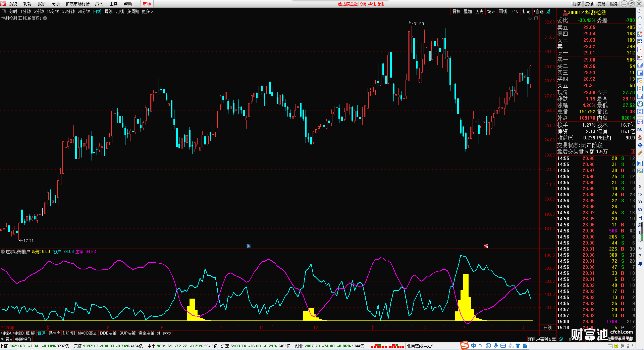Open the Fi2 sidebar icon
The image size is (644, 350).
pyautogui.click(x=640, y=96)
